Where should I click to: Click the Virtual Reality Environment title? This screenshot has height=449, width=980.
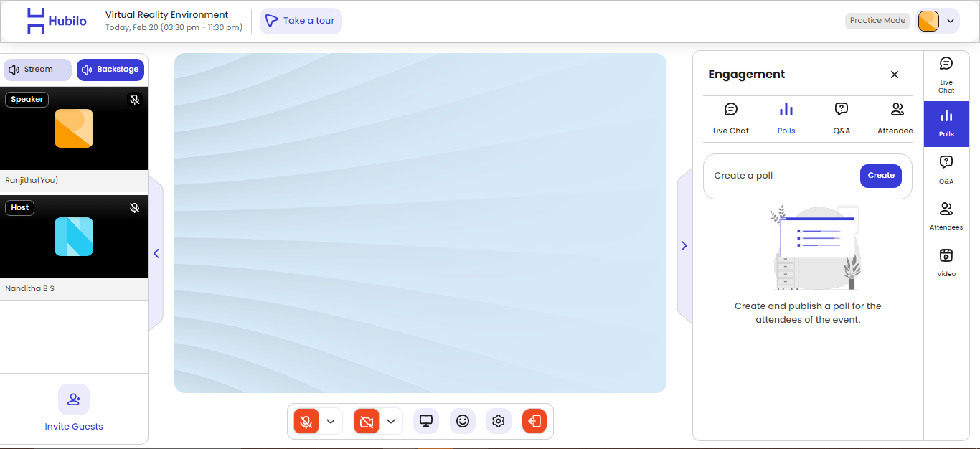pyautogui.click(x=167, y=14)
